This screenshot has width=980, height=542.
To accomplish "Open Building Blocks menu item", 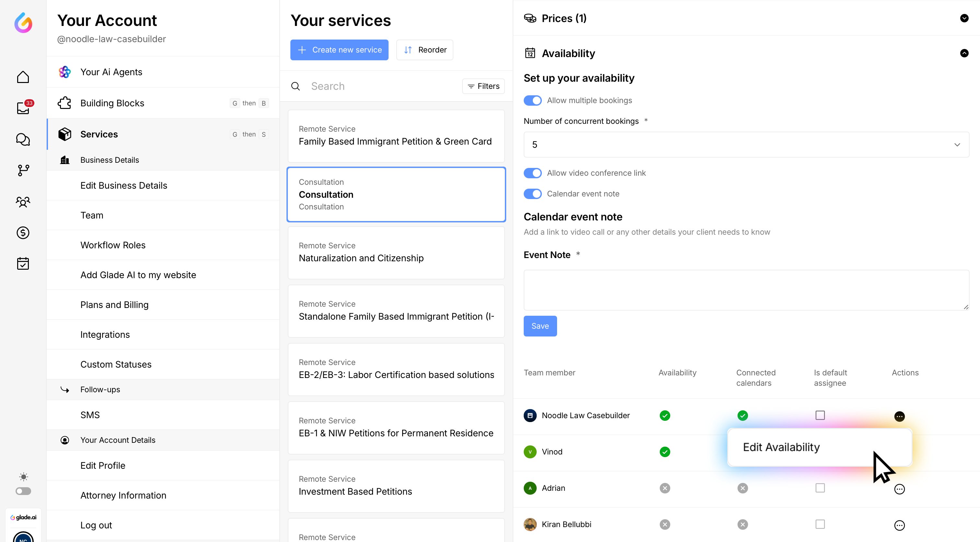I will [x=112, y=103].
